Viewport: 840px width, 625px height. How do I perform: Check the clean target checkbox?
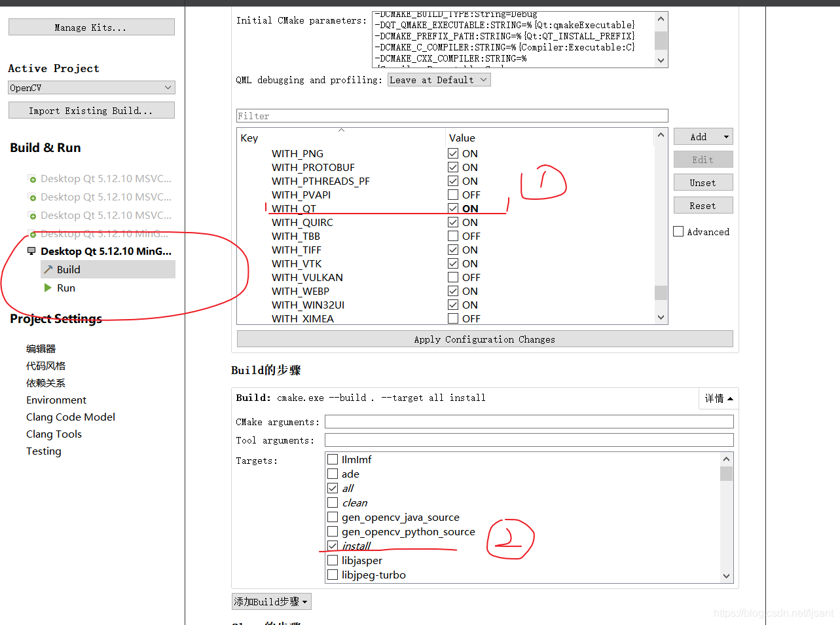pyautogui.click(x=333, y=502)
